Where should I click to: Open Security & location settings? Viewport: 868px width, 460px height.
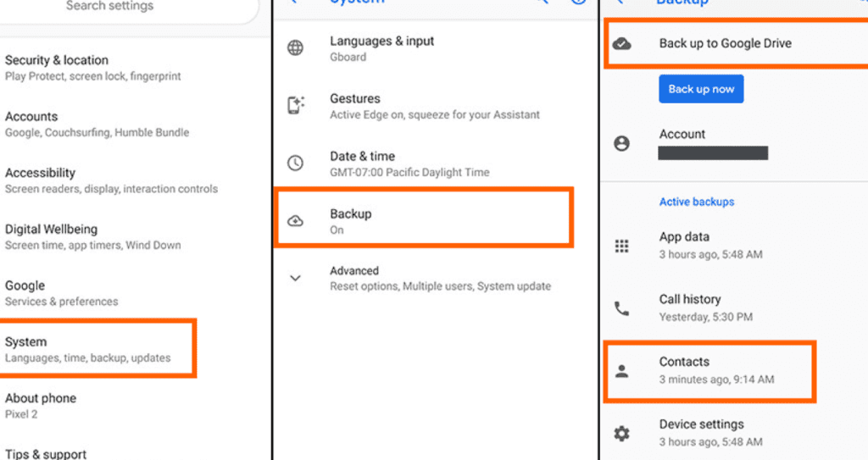click(93, 68)
